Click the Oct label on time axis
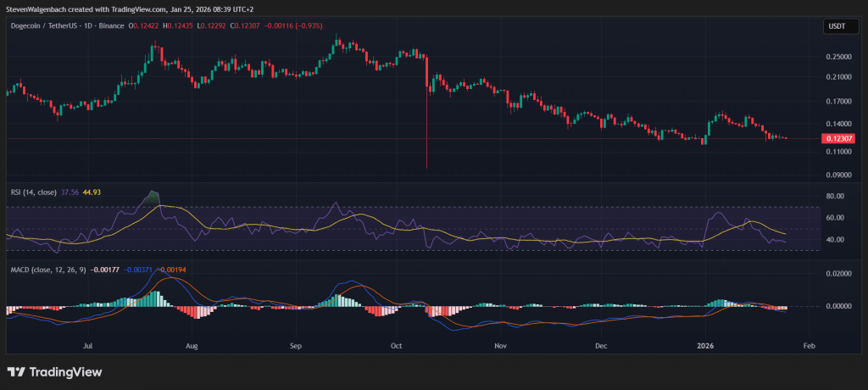The image size is (868, 390). click(396, 346)
